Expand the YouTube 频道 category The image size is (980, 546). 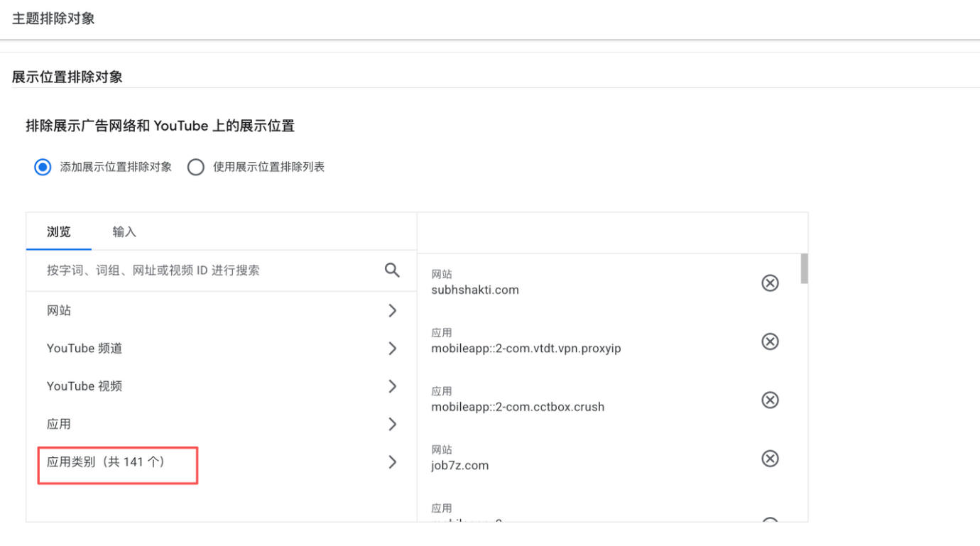click(221, 348)
